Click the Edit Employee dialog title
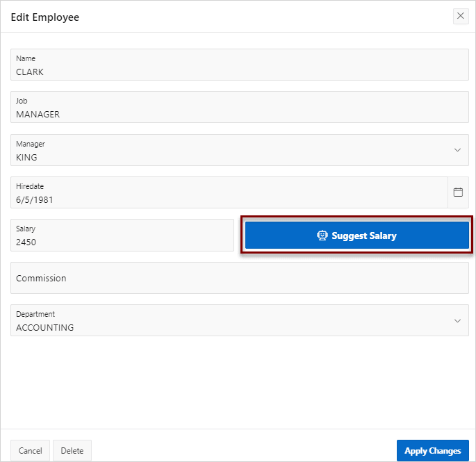 pos(45,17)
